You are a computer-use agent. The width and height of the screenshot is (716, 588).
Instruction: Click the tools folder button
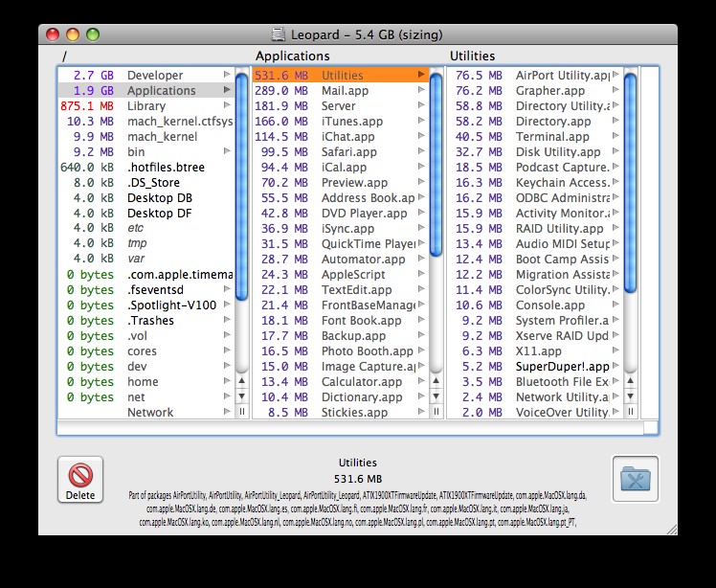tap(636, 479)
